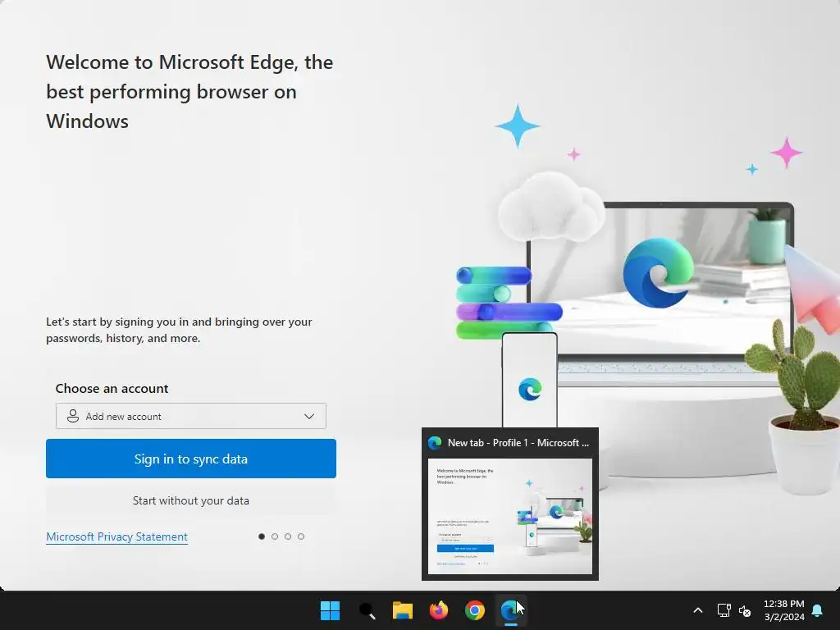Open the 12:38 PM clock calendar
Screen dimensions: 840x630
(x=783, y=610)
